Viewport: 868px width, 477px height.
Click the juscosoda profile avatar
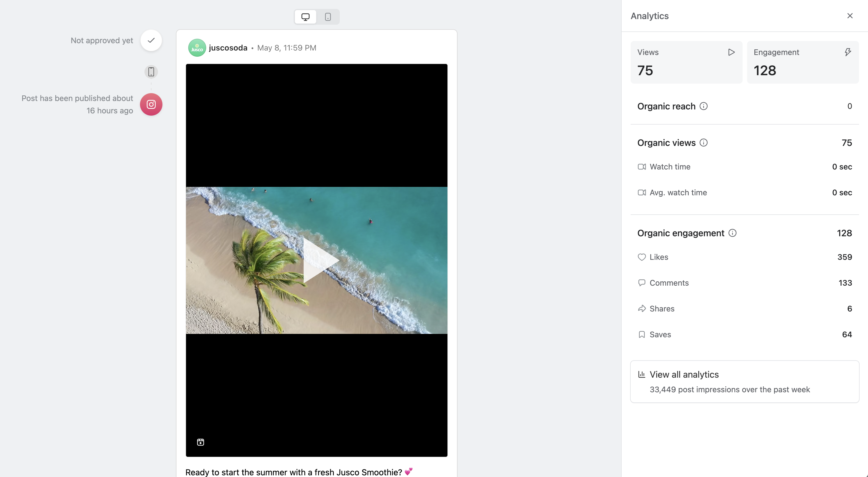point(197,48)
